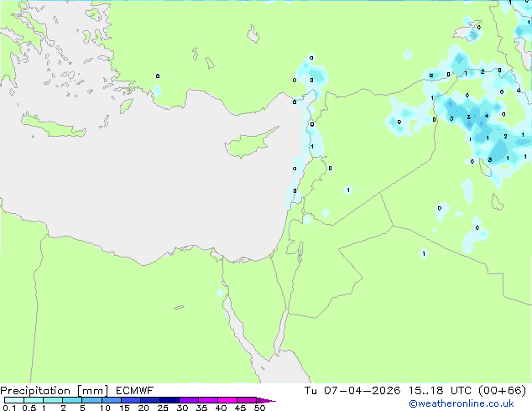Click the 25–30 mm dark navy legend box

[x=170, y=400]
